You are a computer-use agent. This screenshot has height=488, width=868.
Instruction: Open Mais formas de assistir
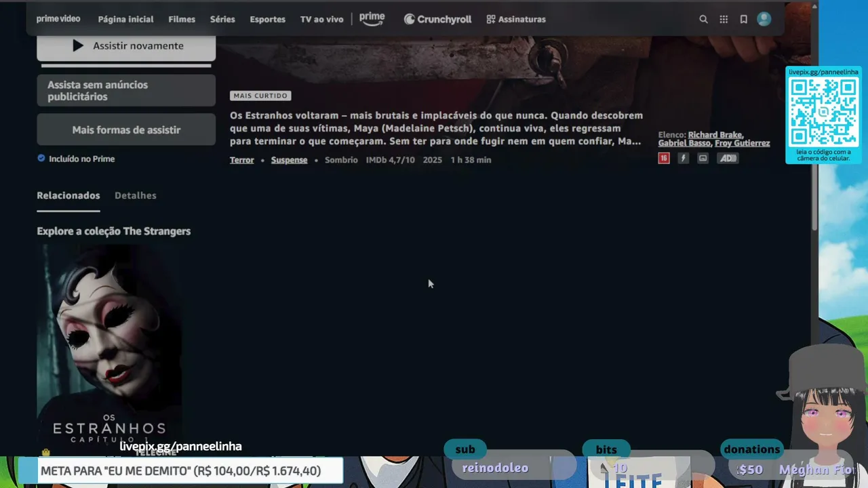126,129
